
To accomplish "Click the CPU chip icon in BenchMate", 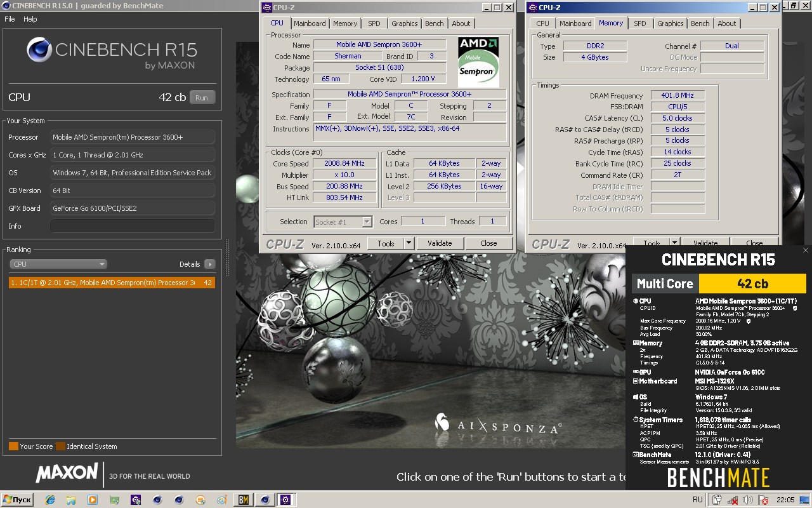I will point(636,301).
